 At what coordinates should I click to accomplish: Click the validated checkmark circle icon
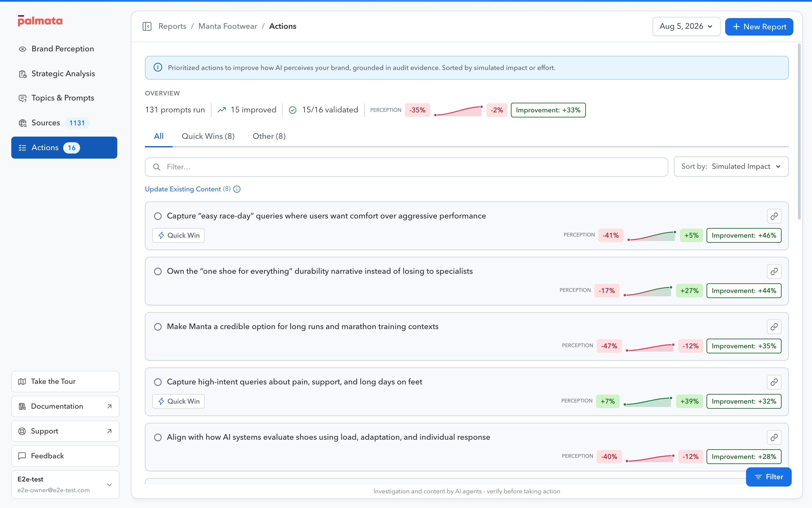click(x=293, y=110)
